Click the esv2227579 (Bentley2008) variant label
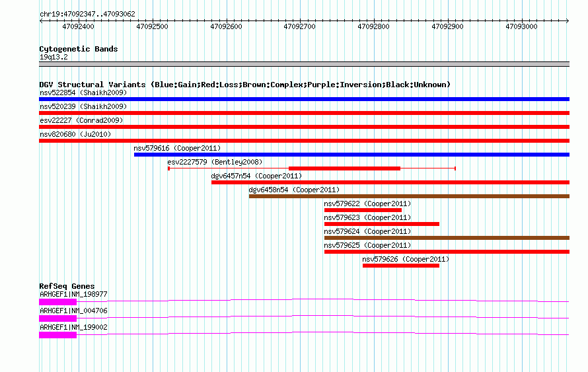Viewport: 588px width, 372px height. click(214, 162)
